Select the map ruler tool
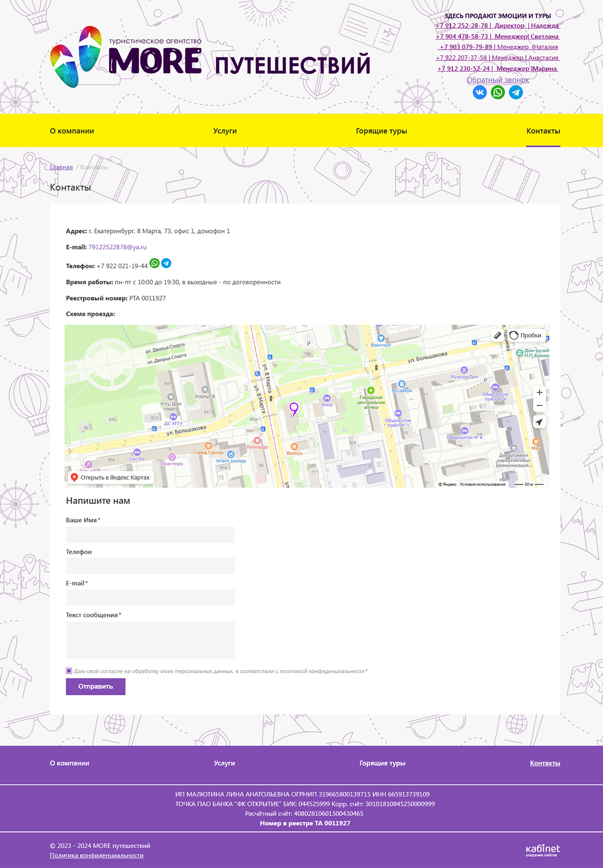This screenshot has width=603, height=868. [497, 335]
